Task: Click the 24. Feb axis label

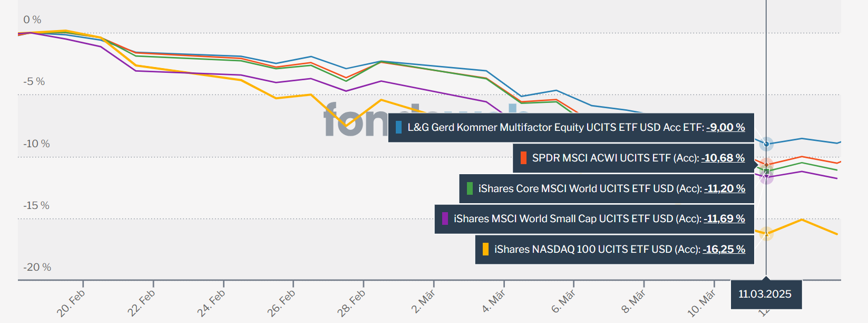Action: (211, 303)
